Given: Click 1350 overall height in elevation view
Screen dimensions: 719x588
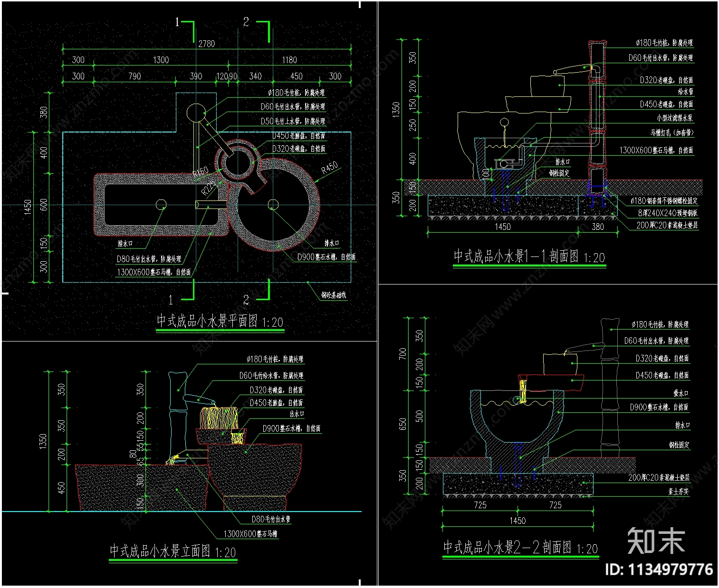Looking at the screenshot, I should click(43, 441).
